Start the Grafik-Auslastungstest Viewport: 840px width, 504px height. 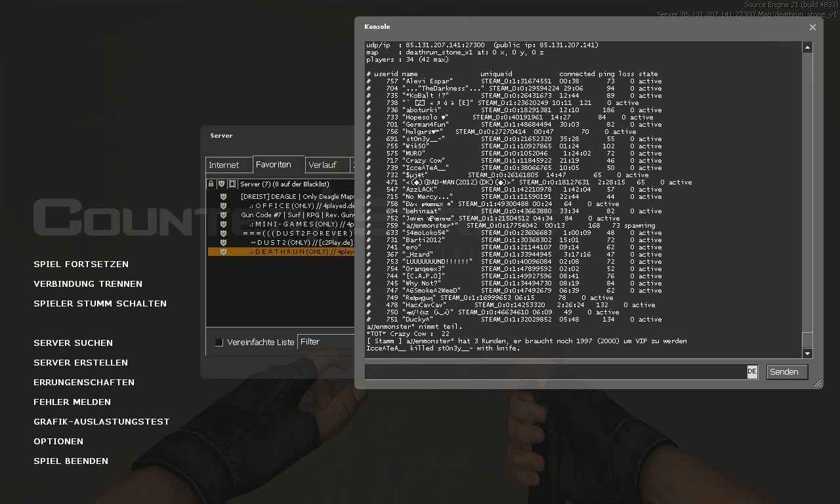pyautogui.click(x=102, y=422)
